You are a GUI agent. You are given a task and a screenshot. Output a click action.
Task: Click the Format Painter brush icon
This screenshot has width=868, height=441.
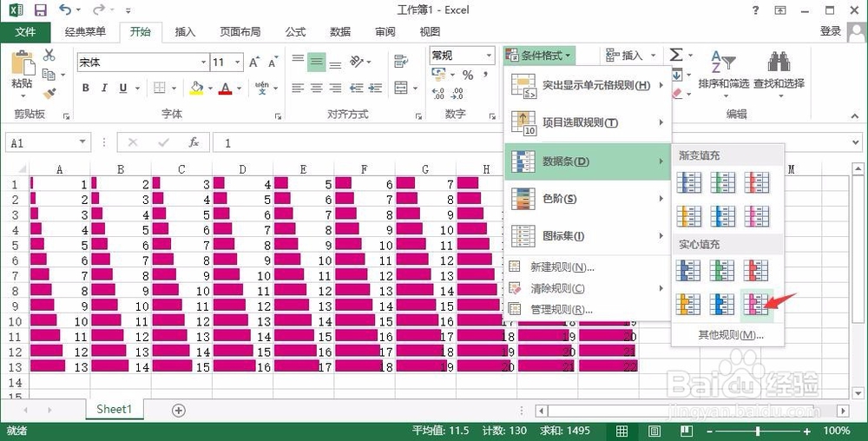tap(49, 93)
